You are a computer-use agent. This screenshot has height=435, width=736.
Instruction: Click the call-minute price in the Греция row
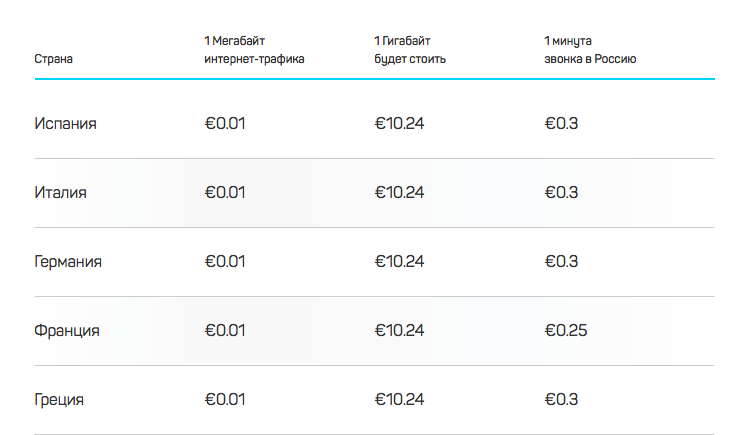[x=562, y=399]
